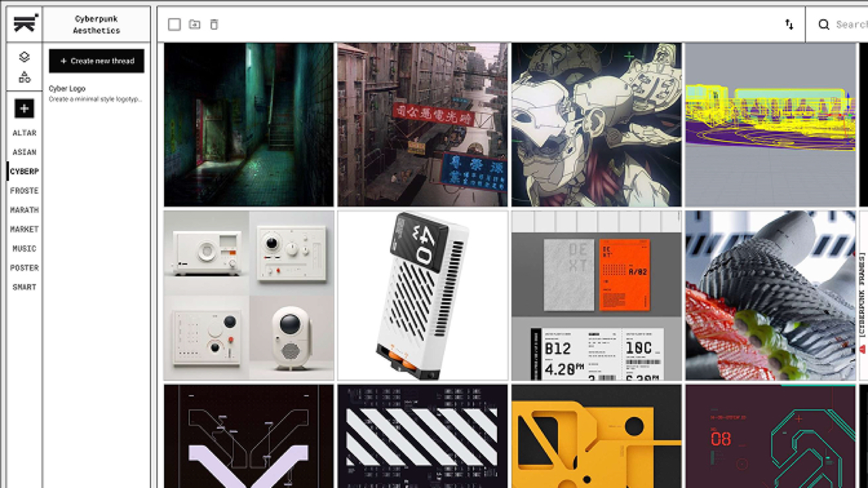The width and height of the screenshot is (868, 488).
Task: Open the FROSTE collection
Action: coord(24,191)
